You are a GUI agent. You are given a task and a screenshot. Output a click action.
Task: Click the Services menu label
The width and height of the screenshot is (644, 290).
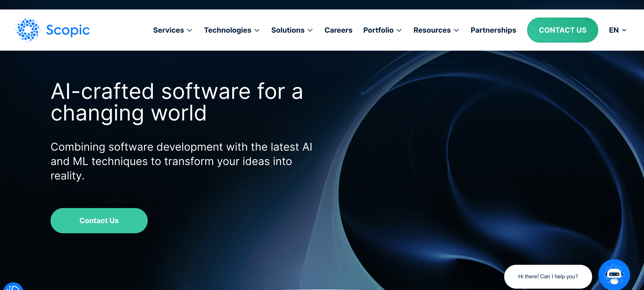[168, 30]
